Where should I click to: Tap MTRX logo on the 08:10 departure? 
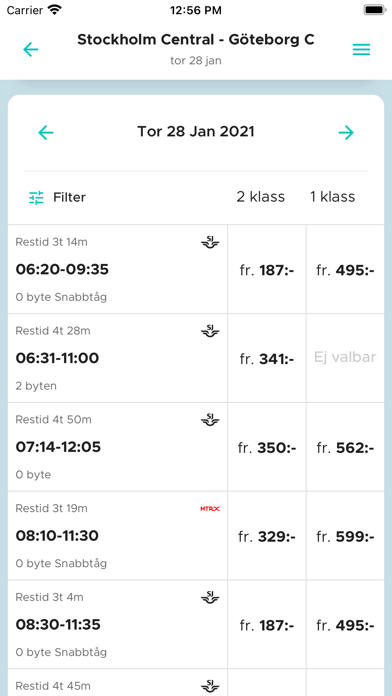pyautogui.click(x=210, y=509)
